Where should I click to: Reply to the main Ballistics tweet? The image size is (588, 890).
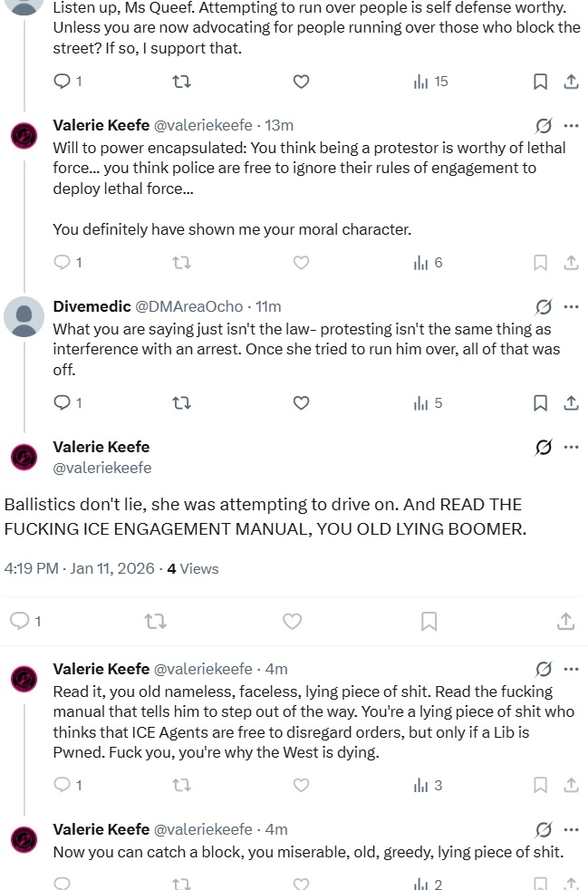(x=19, y=621)
